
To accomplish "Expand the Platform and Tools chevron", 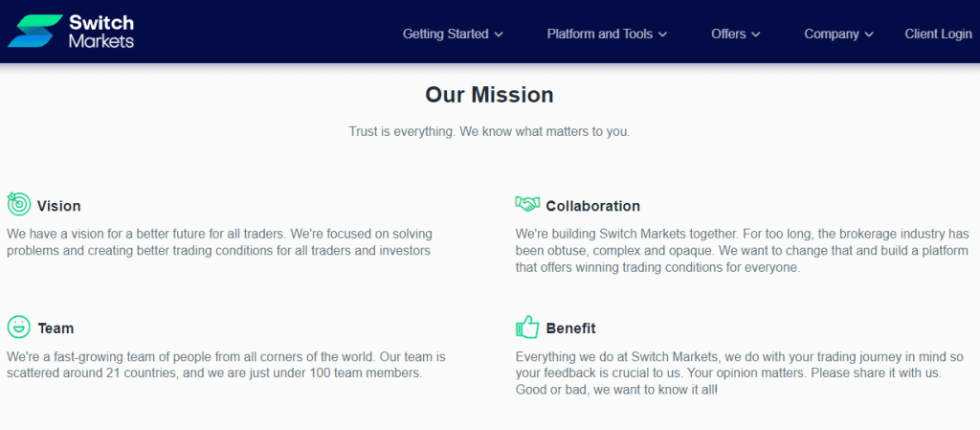I will 662,34.
